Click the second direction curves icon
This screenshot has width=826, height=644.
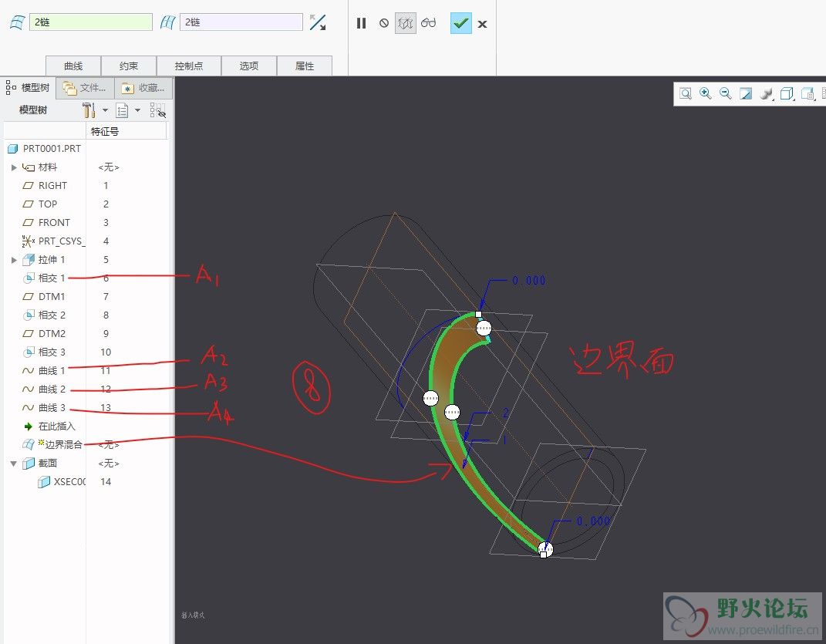click(x=168, y=22)
